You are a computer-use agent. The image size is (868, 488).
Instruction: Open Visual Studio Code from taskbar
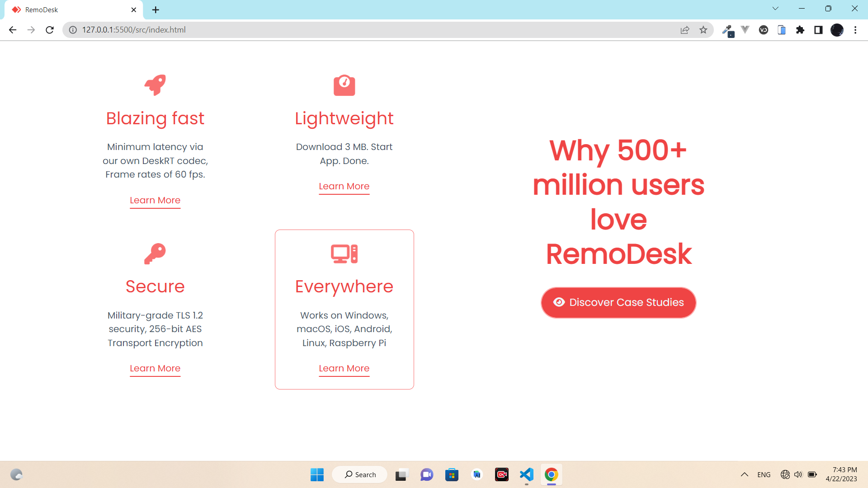click(526, 474)
